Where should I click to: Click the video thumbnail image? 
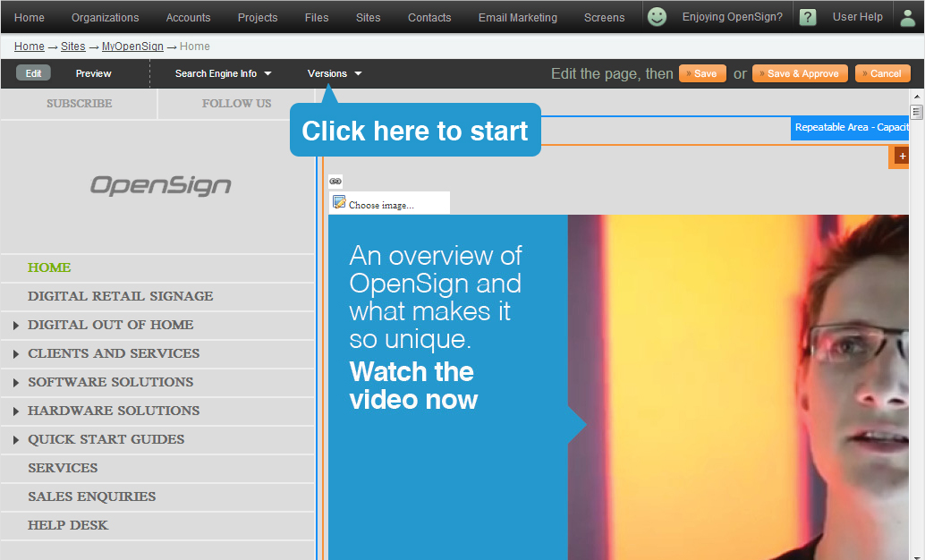tap(738, 387)
